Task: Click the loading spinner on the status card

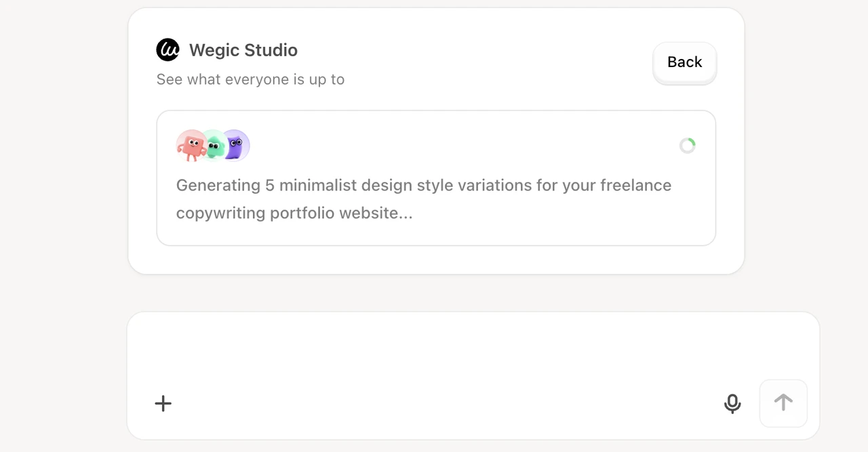Action: (687, 145)
